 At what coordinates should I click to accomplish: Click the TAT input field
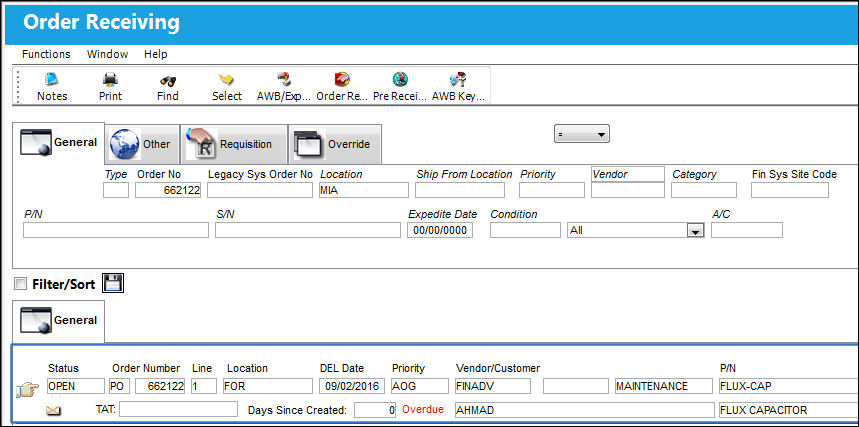click(x=179, y=409)
